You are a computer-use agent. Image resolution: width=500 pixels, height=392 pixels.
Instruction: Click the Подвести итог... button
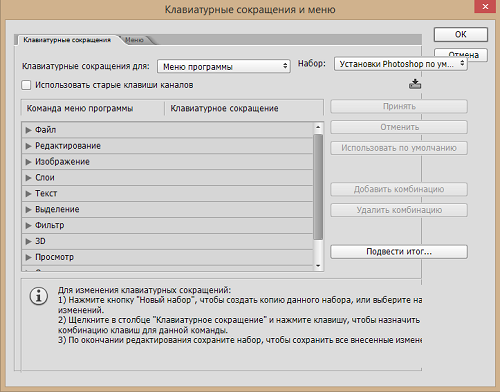(399, 252)
